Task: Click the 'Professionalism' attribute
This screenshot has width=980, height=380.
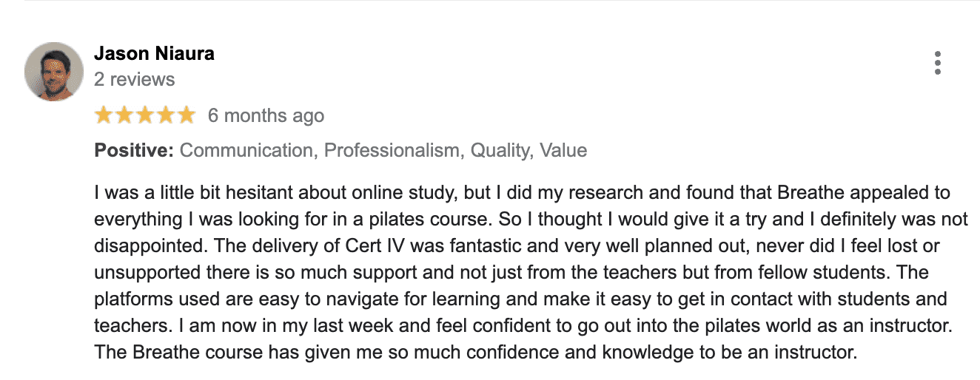Action: pyautogui.click(x=392, y=151)
